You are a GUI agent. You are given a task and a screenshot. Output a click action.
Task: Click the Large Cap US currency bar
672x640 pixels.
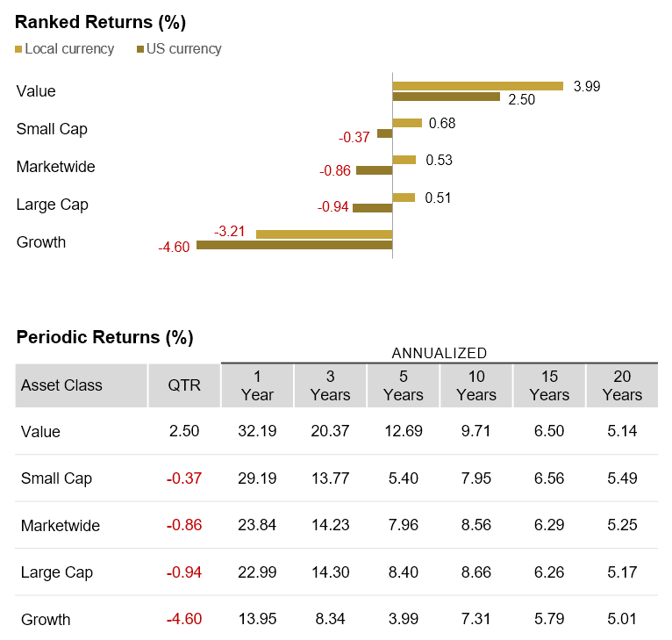click(372, 208)
